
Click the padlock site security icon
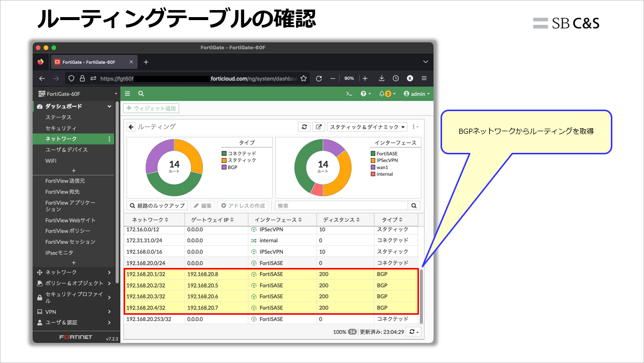tap(83, 78)
